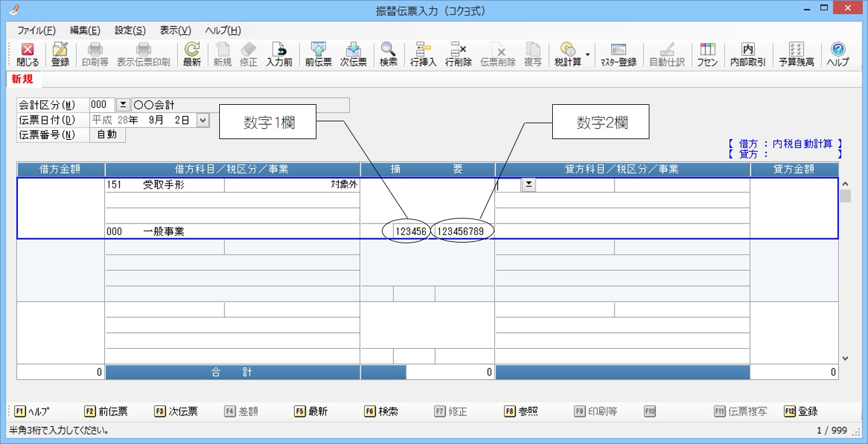868x444 pixels.
Task: Open the フセン sticky note tool
Action: [x=707, y=55]
